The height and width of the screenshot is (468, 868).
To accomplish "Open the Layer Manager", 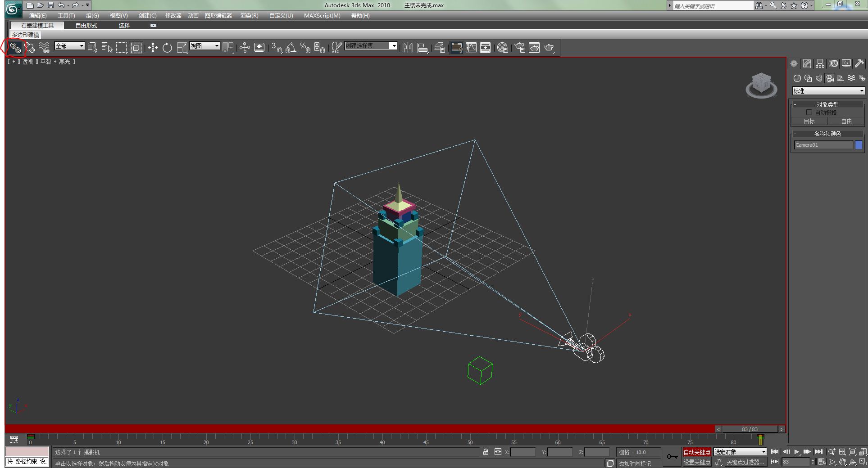I will 440,48.
